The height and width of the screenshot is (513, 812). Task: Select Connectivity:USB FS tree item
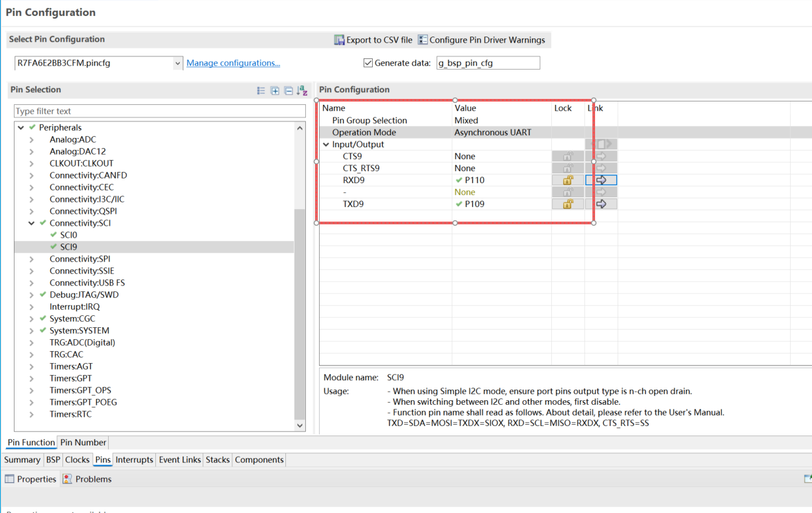(x=87, y=283)
